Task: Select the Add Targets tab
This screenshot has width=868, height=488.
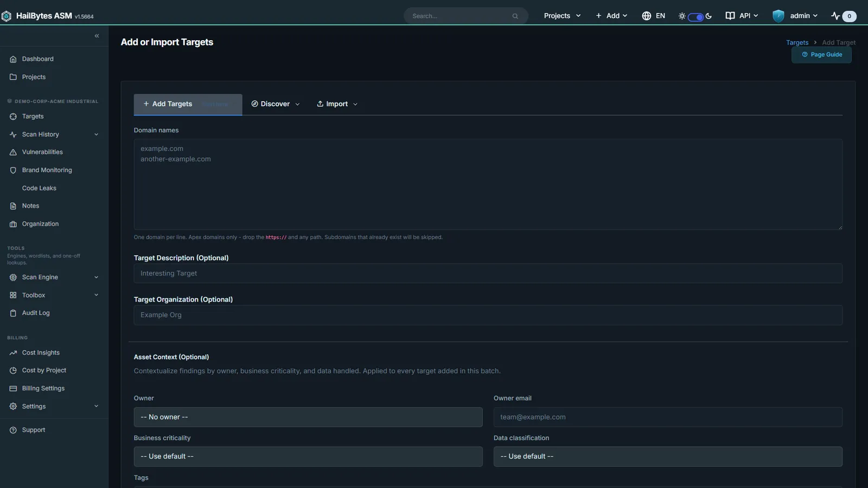Action: coord(188,104)
